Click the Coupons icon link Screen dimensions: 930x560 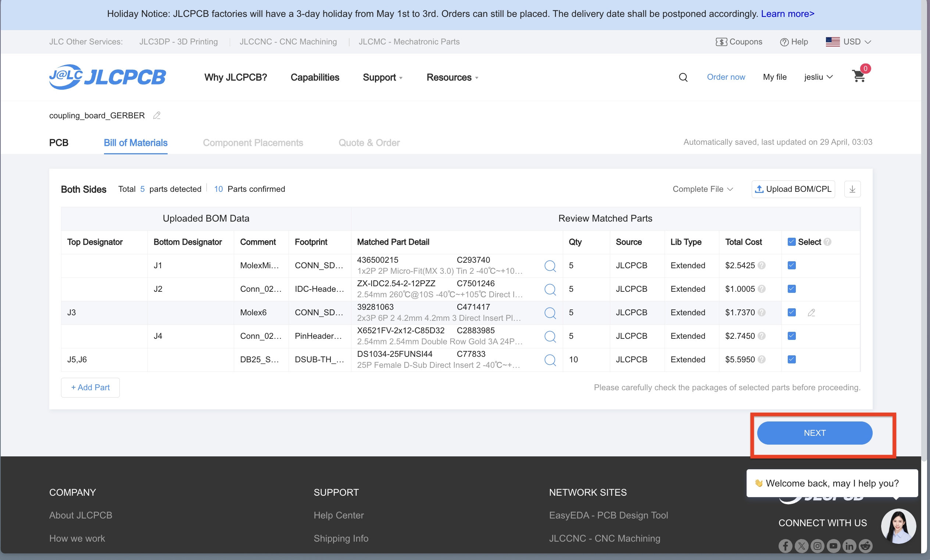[x=738, y=42]
